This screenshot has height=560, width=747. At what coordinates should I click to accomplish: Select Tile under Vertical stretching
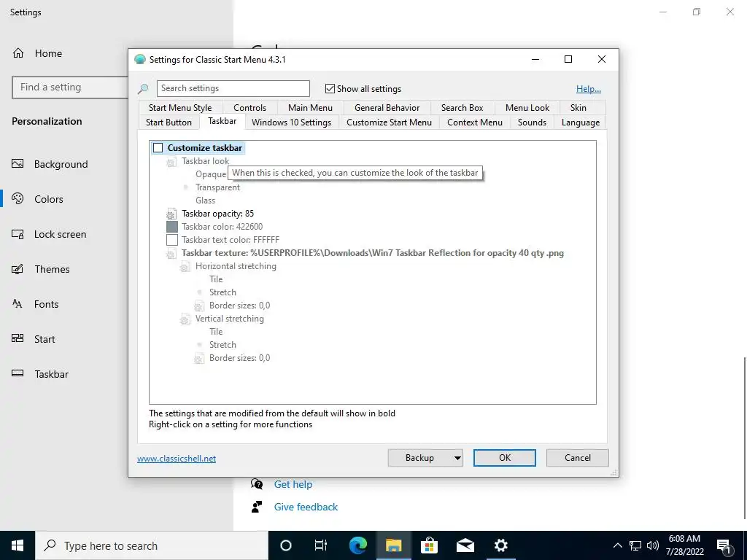(216, 332)
